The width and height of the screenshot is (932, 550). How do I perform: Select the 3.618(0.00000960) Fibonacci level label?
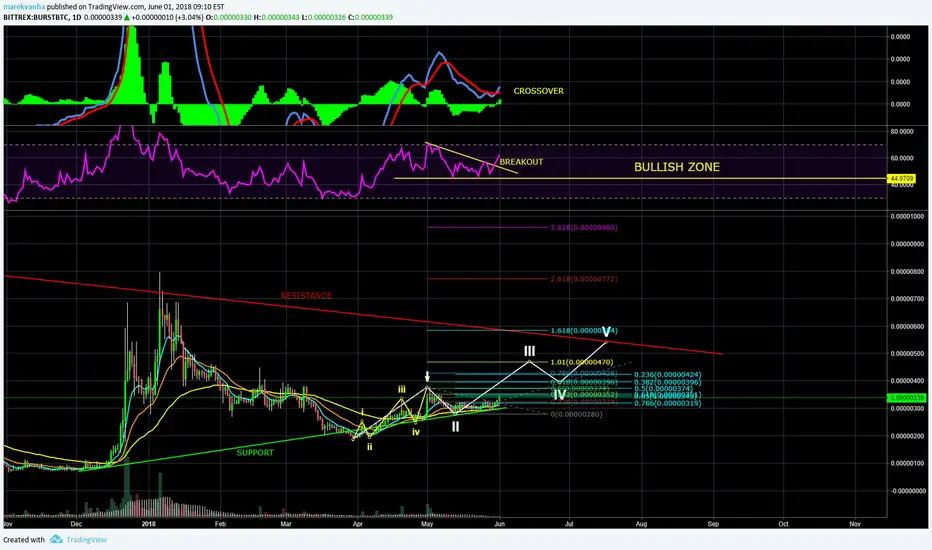[x=584, y=227]
